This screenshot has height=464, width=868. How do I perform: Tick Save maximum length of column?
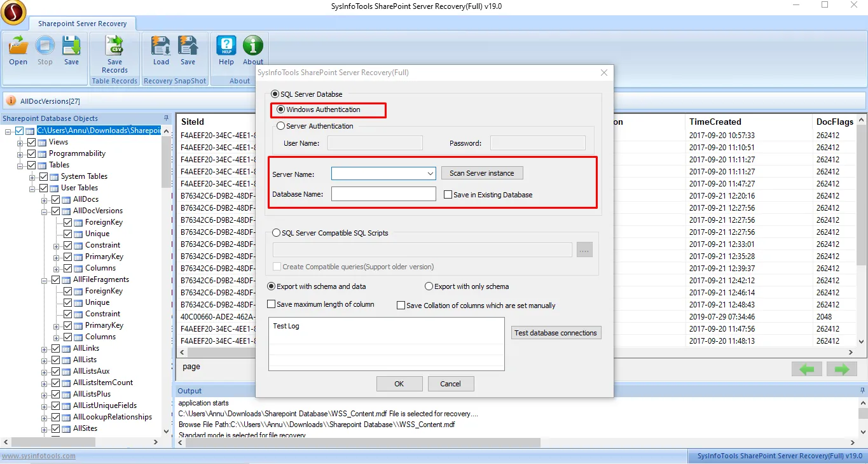click(x=272, y=304)
